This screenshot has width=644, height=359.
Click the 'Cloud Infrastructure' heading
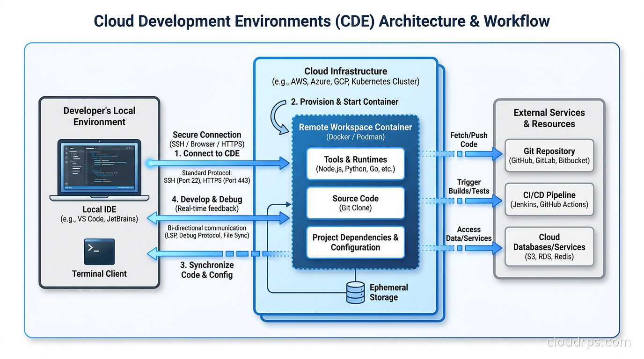[346, 71]
